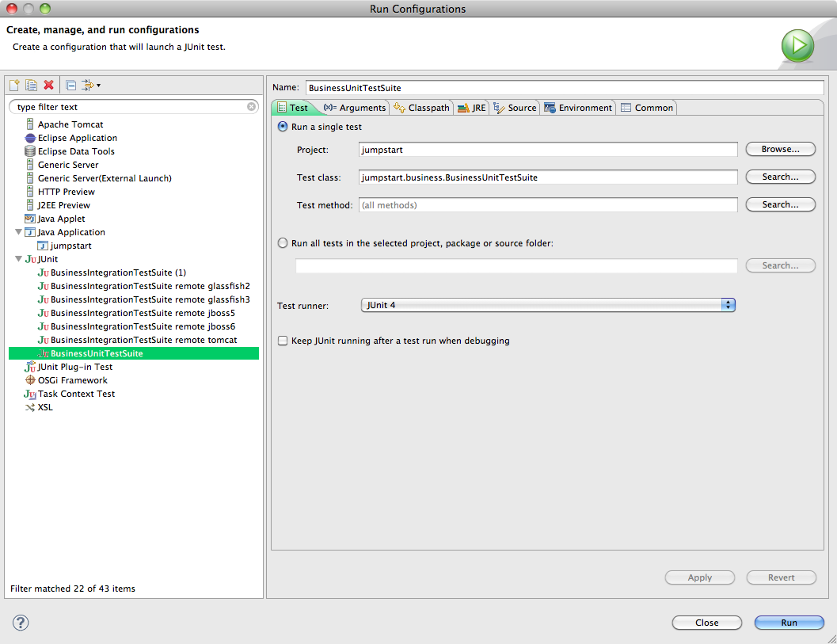Click the Help question mark icon
Viewport: 837px width, 644px height.
[x=21, y=623]
